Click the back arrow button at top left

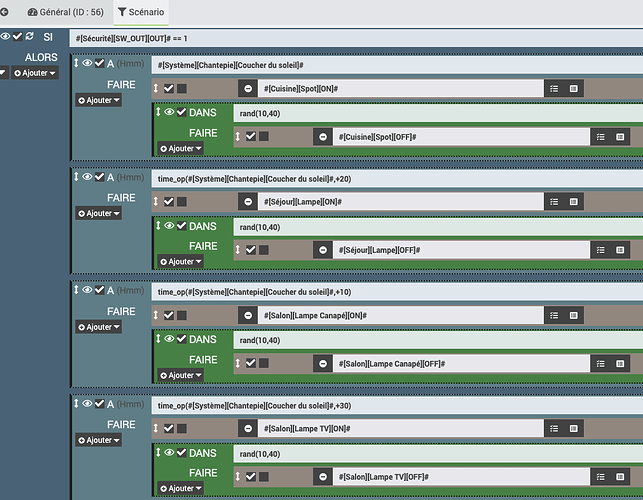[4, 12]
